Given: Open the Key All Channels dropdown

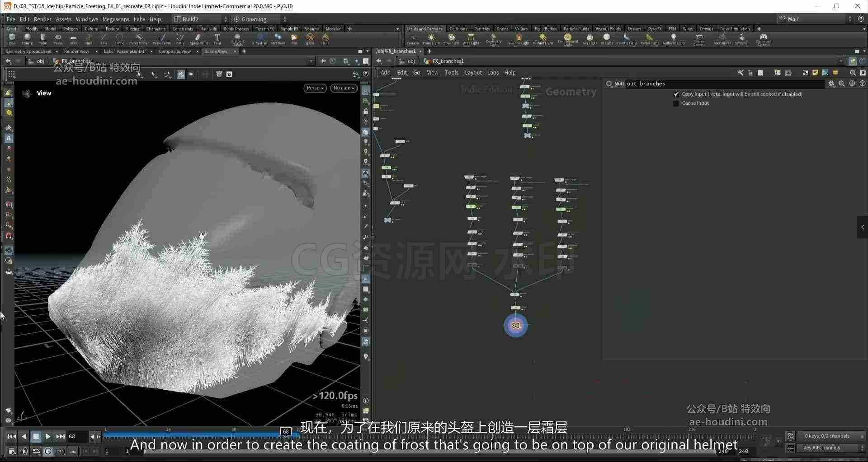Looking at the screenshot, I should click(831, 448).
